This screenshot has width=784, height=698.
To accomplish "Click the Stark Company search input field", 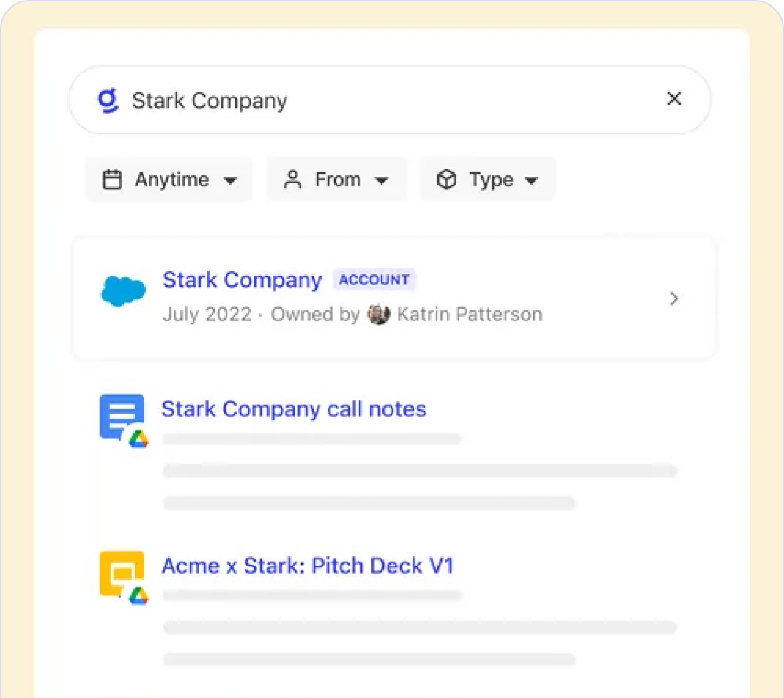I will tap(390, 100).
